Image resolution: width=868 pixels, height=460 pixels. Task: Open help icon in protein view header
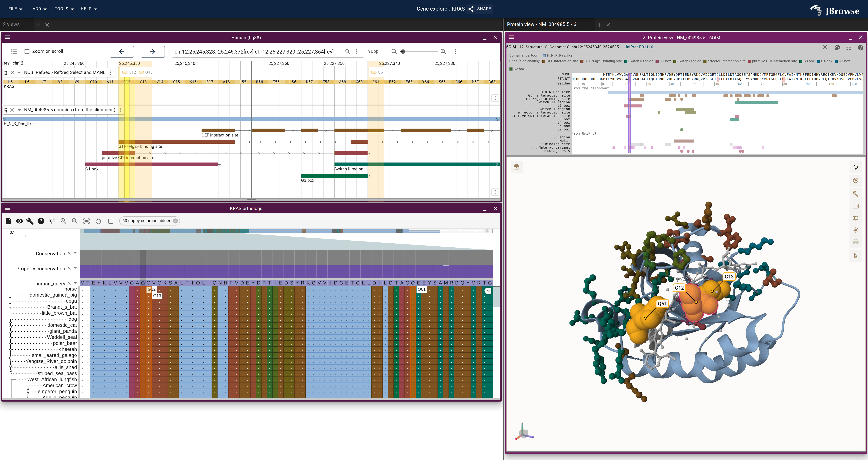pos(860,48)
